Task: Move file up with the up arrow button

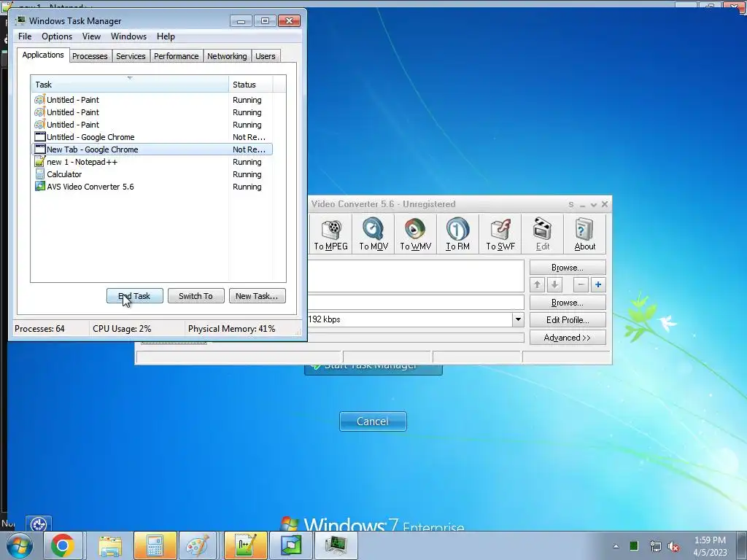Action: pos(538,285)
